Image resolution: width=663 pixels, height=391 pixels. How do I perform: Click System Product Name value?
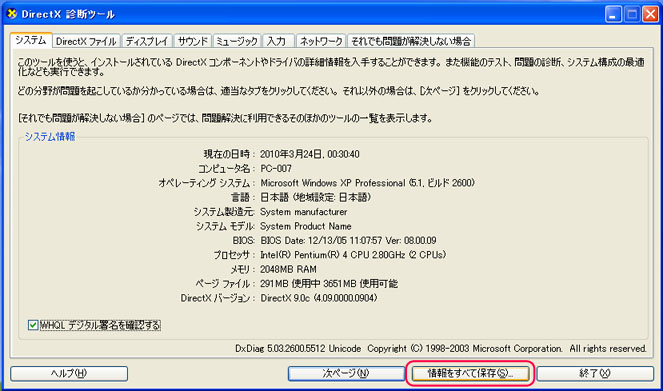pyautogui.click(x=306, y=226)
